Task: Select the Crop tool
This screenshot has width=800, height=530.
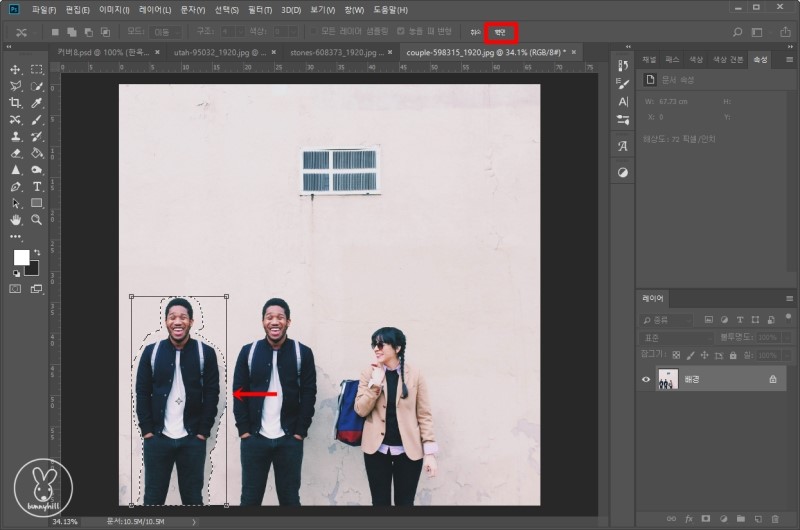Action: [x=15, y=102]
